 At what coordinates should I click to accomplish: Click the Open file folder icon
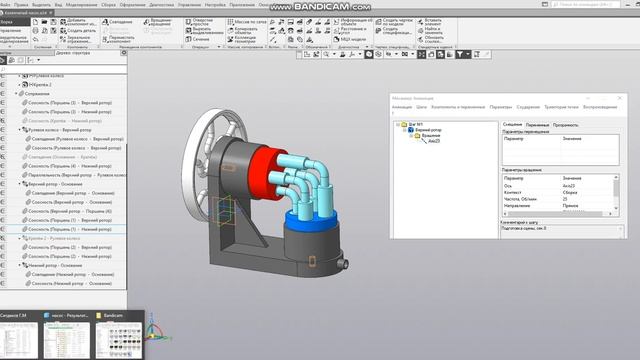(44, 22)
